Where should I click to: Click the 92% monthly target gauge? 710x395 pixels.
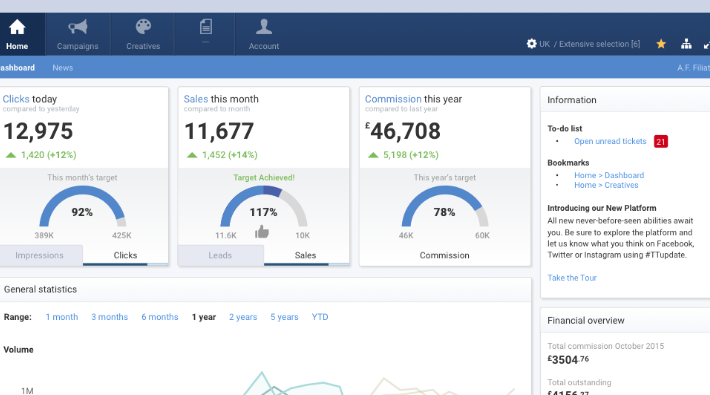coord(82,207)
